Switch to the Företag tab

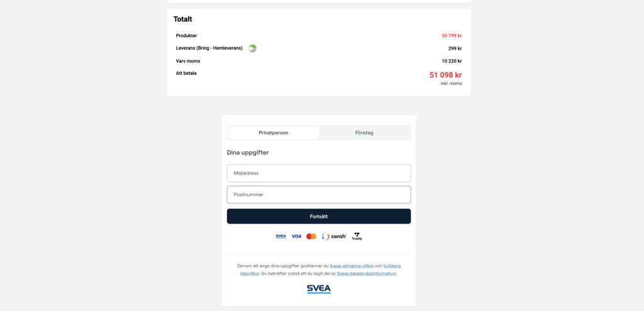[x=364, y=133]
